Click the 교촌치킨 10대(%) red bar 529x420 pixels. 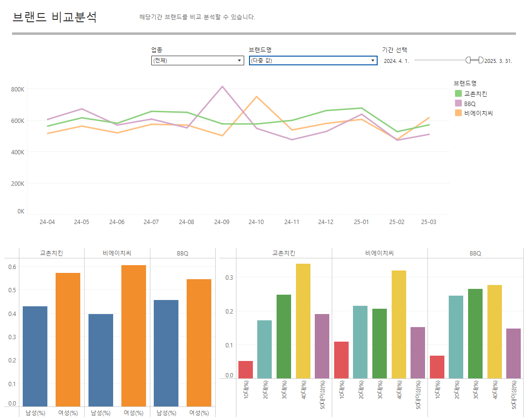246,370
